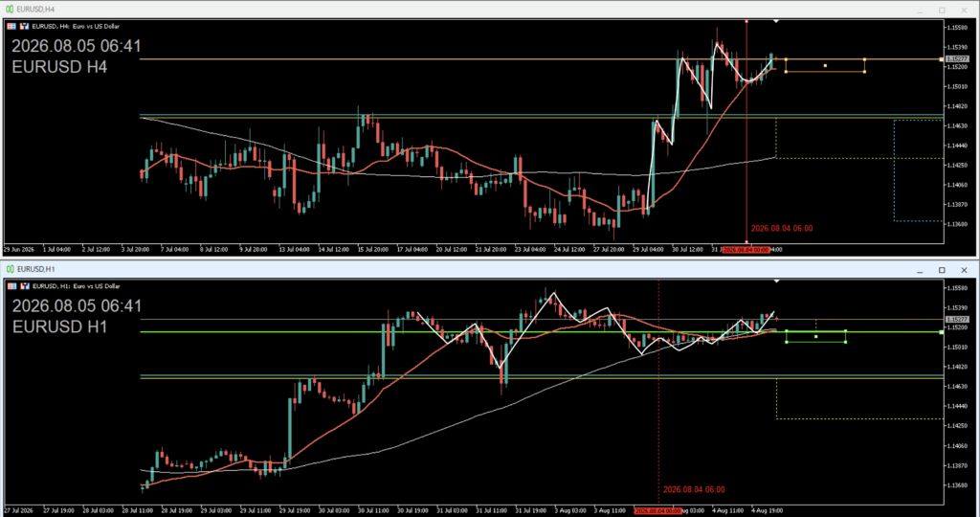Click the chart icon in EURUSD,H4 title bar
Screen dimensions: 980x517
point(10,10)
